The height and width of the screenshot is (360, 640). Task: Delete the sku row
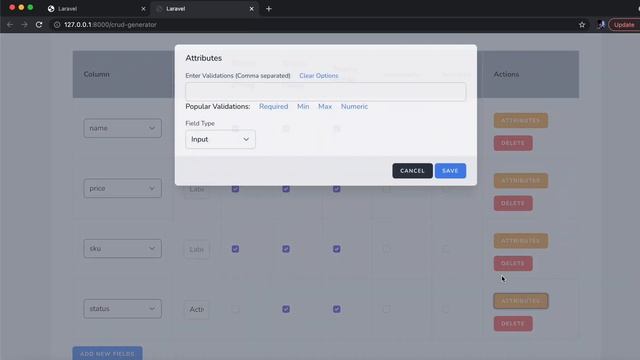[x=513, y=263]
